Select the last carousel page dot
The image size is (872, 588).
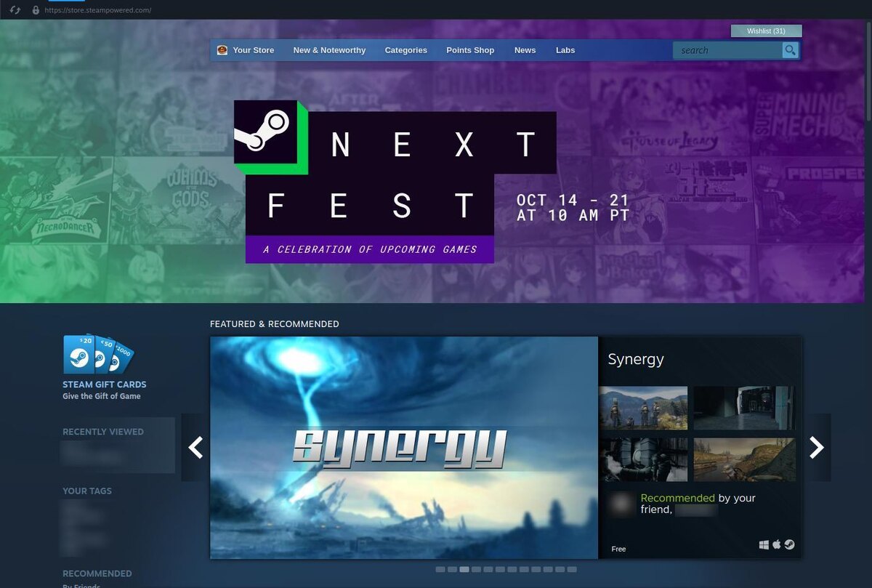pos(572,569)
